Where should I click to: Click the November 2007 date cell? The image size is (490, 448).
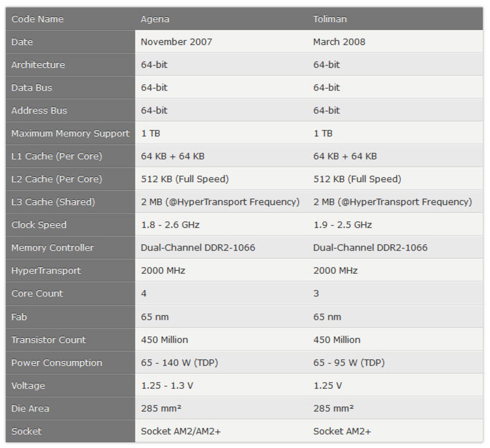point(176,42)
